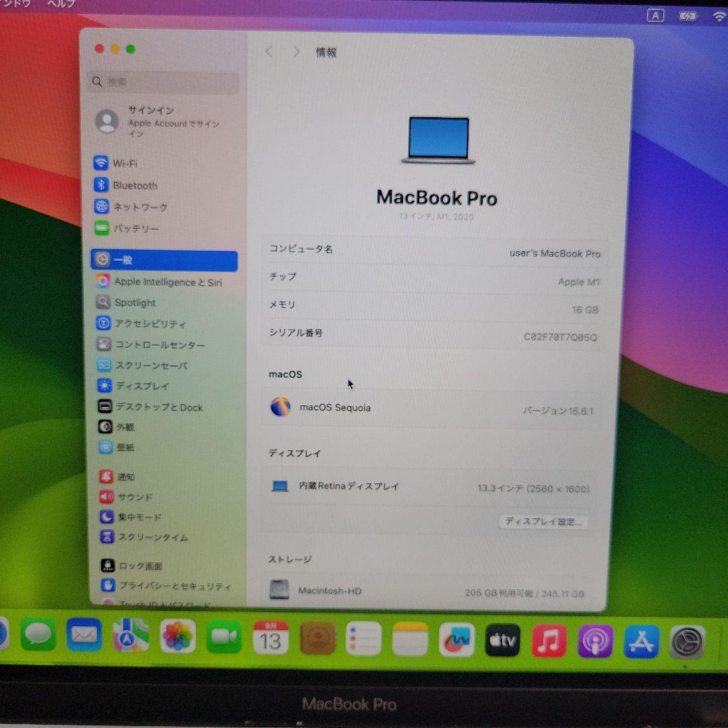
Task: Click the ディスプレイ設定 button
Action: click(x=543, y=521)
